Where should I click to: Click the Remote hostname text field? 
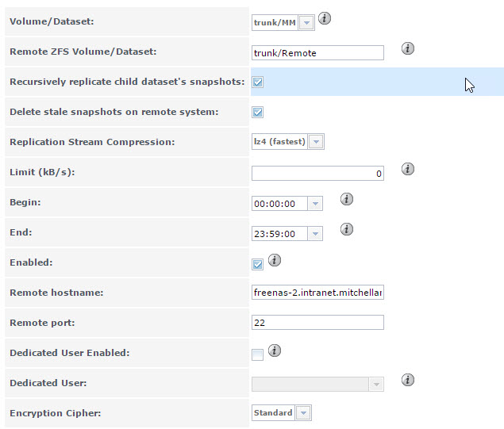[317, 292]
